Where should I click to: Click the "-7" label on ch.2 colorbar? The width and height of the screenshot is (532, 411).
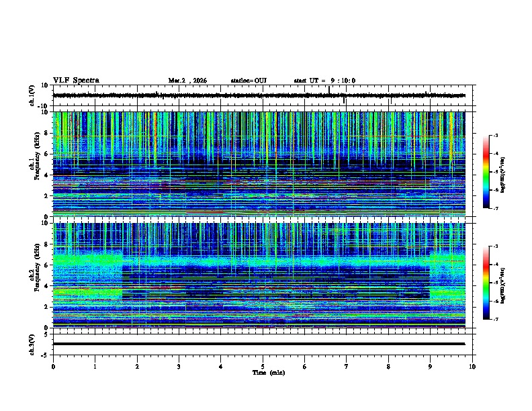(496, 319)
